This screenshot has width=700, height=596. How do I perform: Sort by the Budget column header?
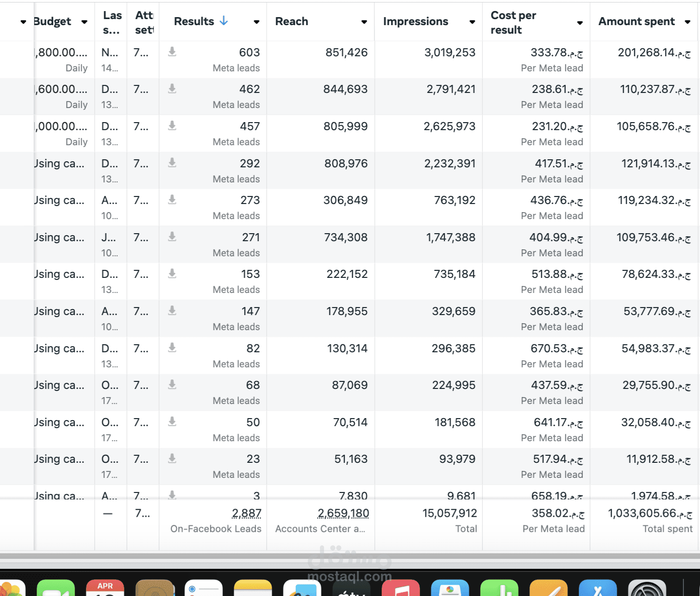52,22
